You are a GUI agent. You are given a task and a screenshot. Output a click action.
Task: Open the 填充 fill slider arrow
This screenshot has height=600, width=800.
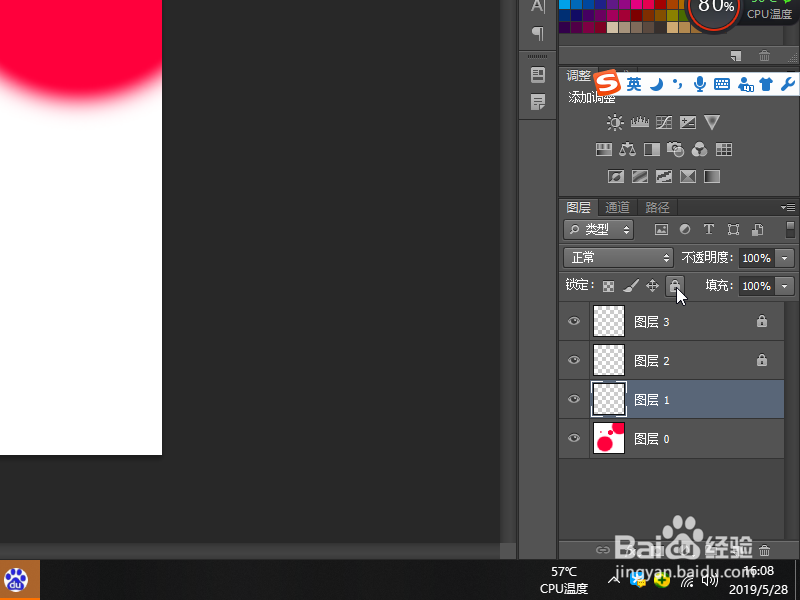tap(785, 286)
